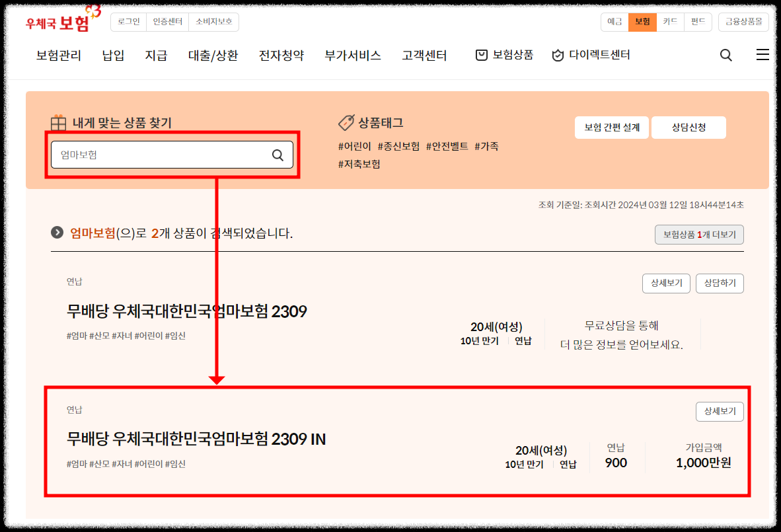Select the #어린이 product tag
The image size is (781, 532).
point(355,146)
